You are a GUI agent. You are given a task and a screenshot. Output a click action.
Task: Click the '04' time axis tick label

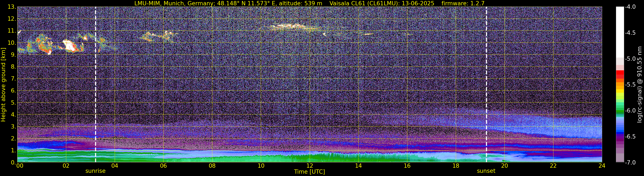[114, 166]
